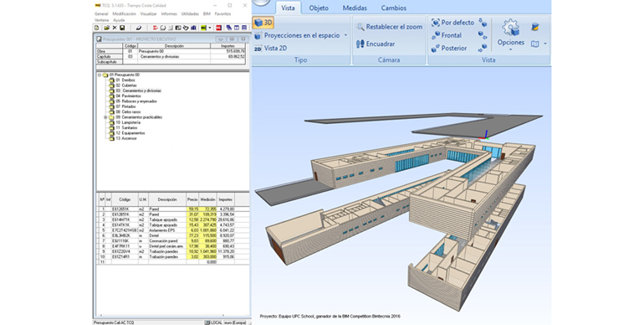This screenshot has width=644, height=325.
Task: Switch to the Medidas ribbon tab
Action: point(355,8)
